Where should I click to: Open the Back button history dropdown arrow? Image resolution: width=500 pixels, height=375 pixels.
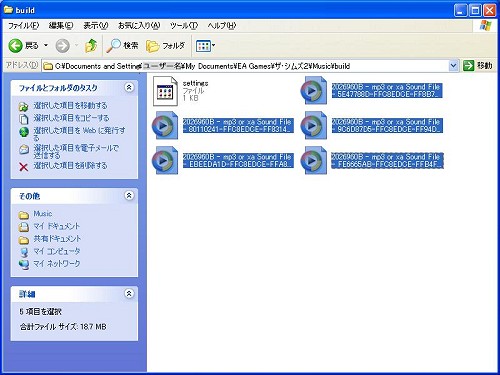46,45
